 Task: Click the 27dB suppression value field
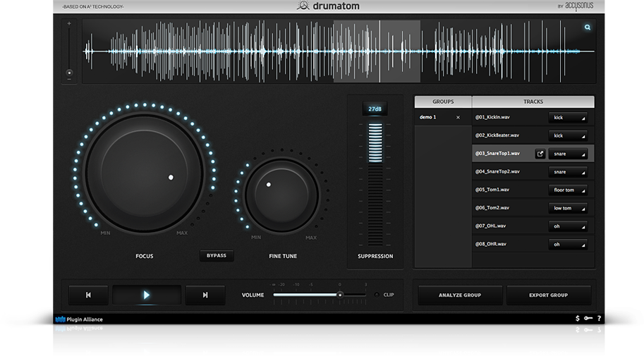[x=375, y=109]
